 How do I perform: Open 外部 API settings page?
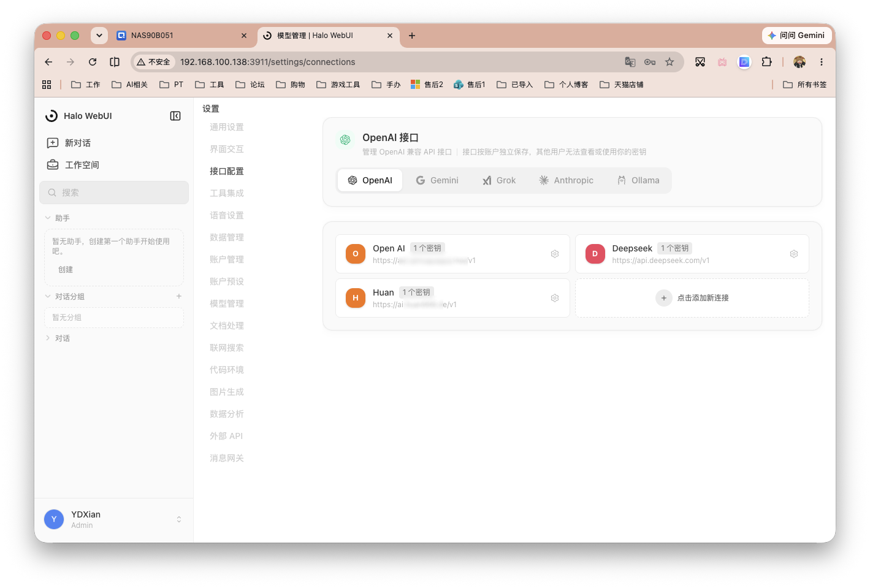[x=226, y=436]
